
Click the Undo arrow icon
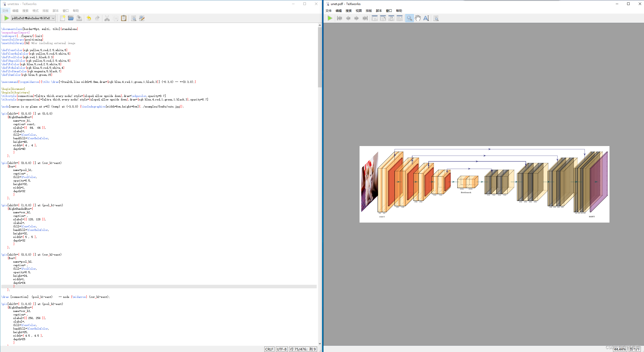[89, 18]
